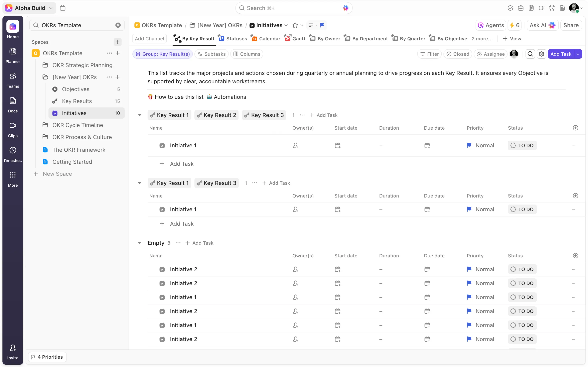Favorite this list with star icon
Viewport: 588px width, 367px height.
coord(295,25)
